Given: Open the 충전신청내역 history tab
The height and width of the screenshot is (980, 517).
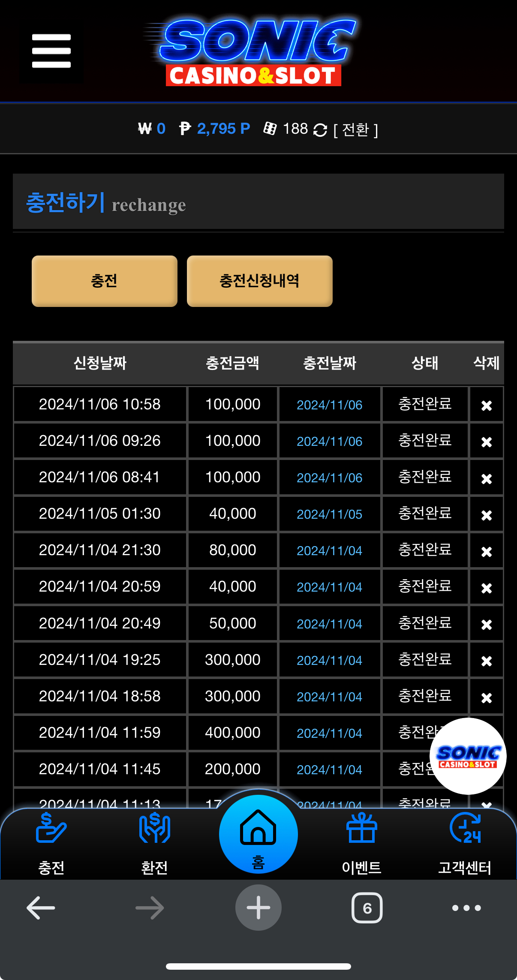Looking at the screenshot, I should (259, 281).
